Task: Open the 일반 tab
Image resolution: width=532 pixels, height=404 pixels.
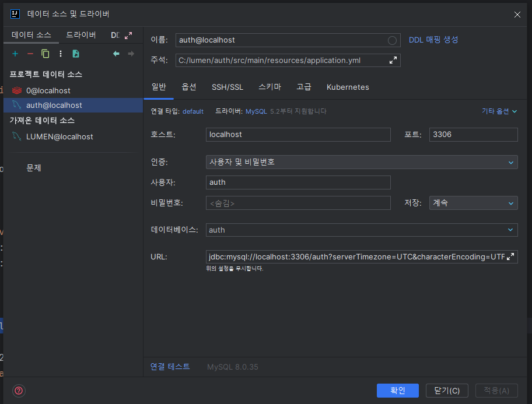Action: 159,87
